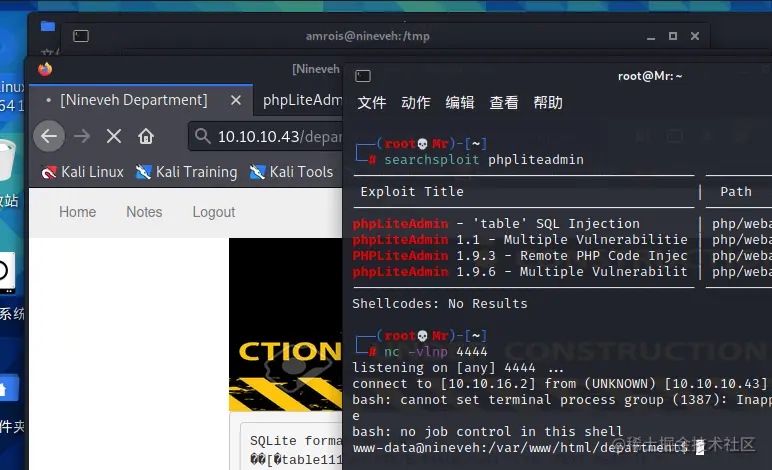Open the Home link on the Nineveh page

tap(77, 212)
